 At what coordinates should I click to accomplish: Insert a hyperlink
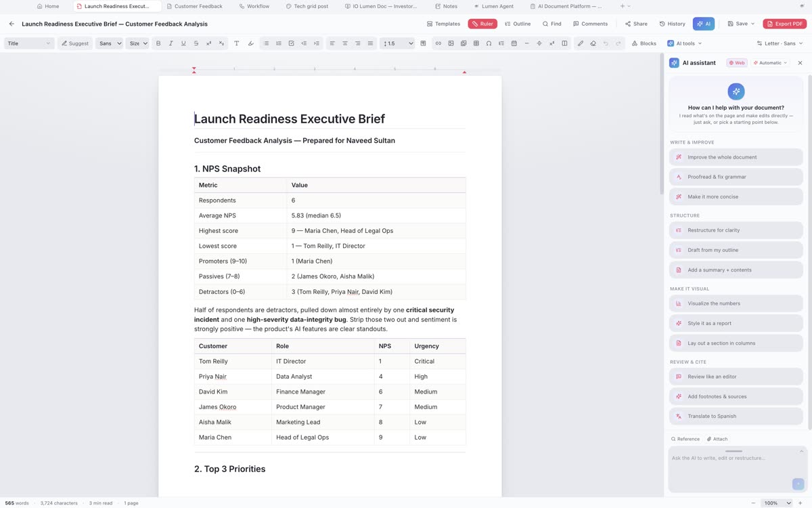coord(438,43)
